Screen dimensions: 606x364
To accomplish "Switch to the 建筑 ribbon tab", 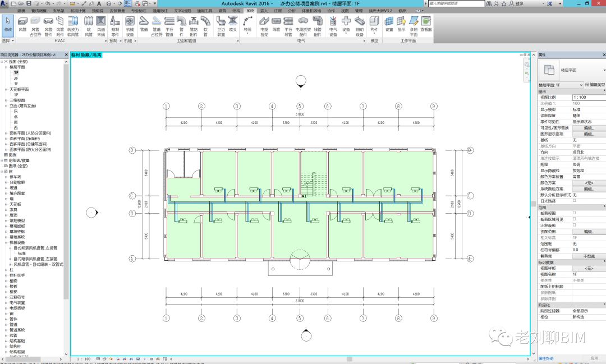I will pos(223,11).
